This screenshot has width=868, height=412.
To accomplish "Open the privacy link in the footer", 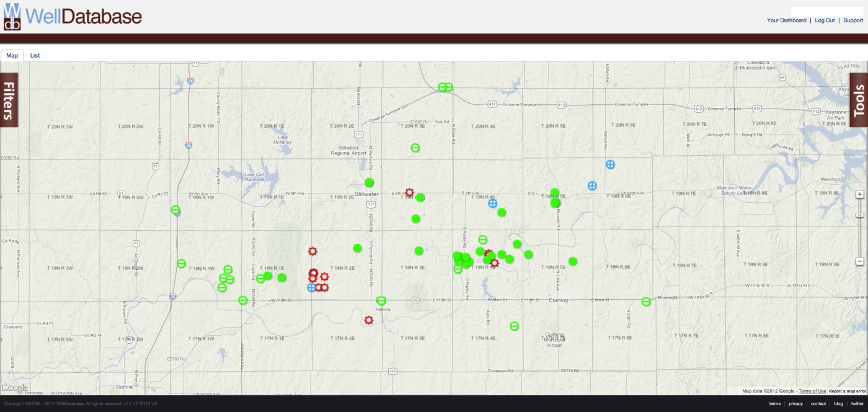I will point(796,404).
